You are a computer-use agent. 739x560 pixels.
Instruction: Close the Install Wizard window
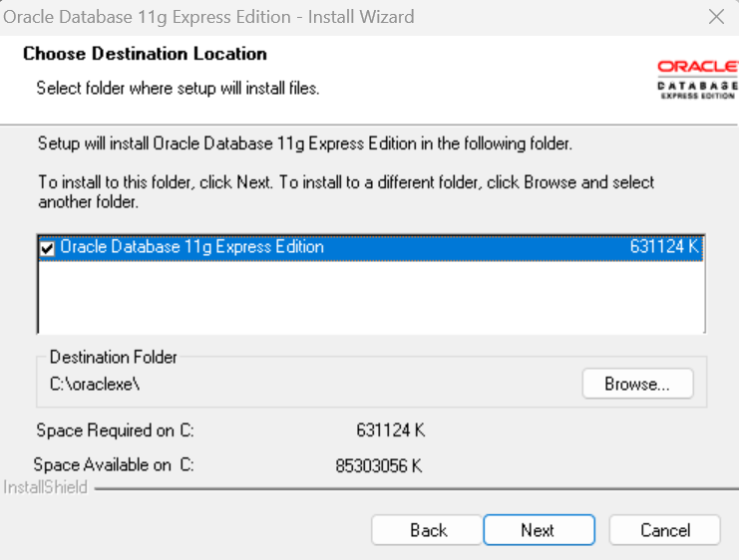pos(716,17)
